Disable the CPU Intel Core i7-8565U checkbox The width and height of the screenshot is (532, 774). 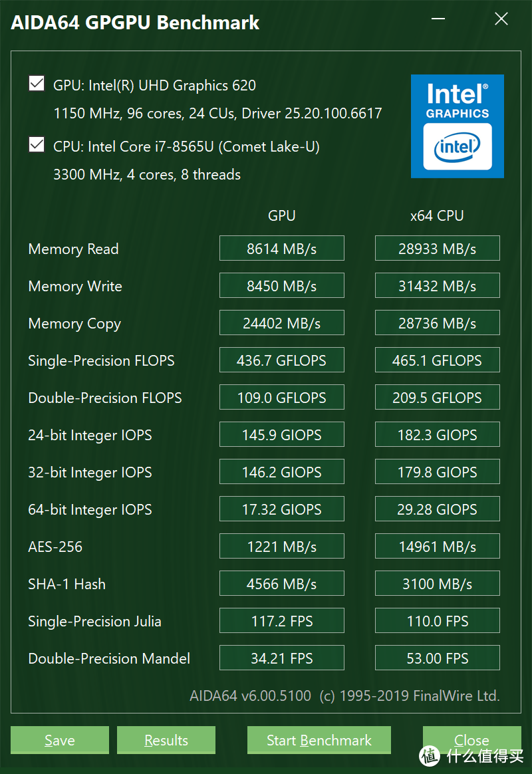click(36, 144)
